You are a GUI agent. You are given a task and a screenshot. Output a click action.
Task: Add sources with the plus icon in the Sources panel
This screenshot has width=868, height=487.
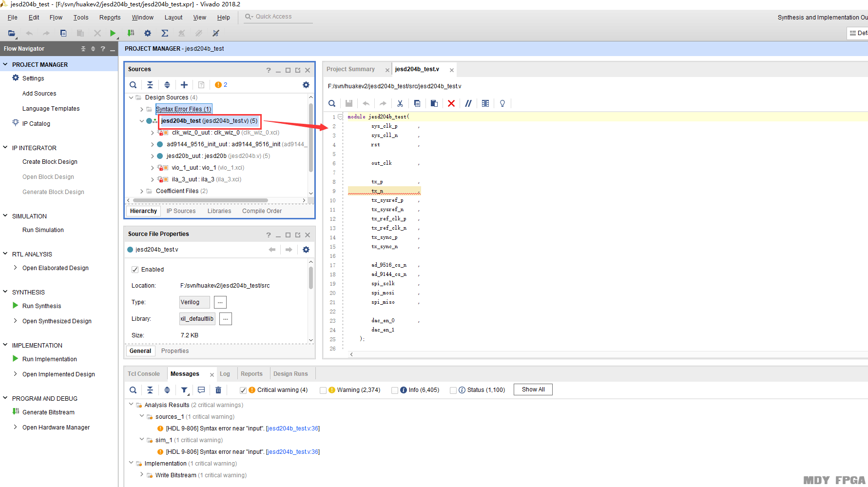point(184,85)
